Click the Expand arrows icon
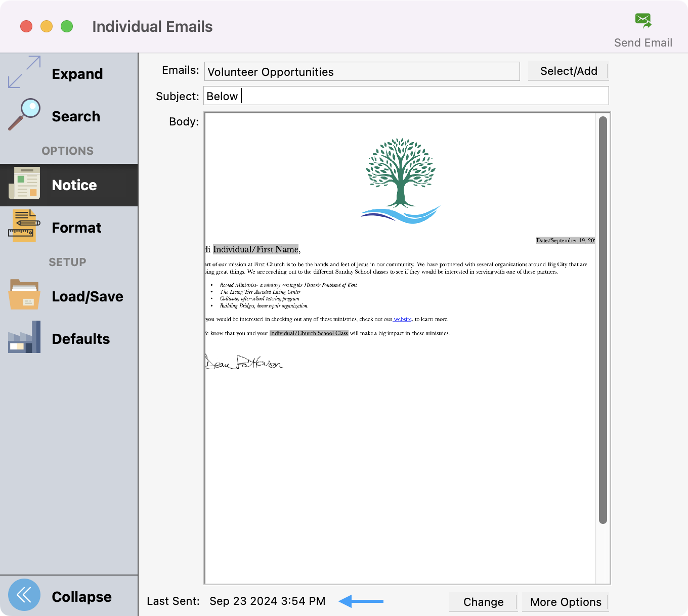 24,72
